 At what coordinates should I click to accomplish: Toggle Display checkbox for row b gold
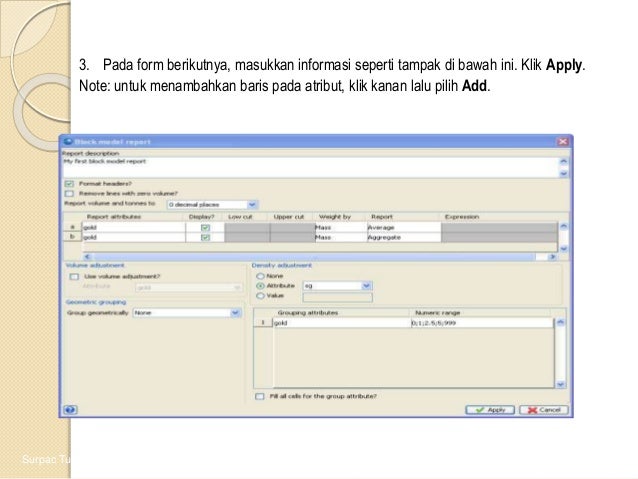pyautogui.click(x=205, y=237)
